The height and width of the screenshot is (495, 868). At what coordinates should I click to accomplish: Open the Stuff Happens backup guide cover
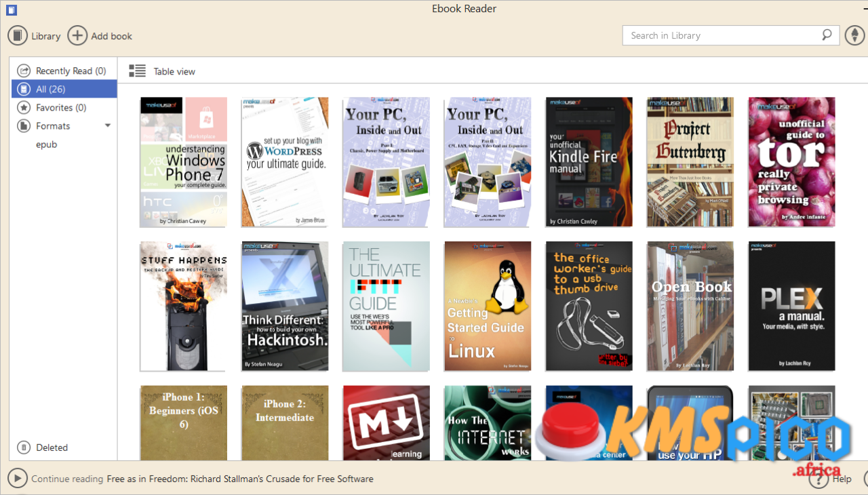pos(183,306)
